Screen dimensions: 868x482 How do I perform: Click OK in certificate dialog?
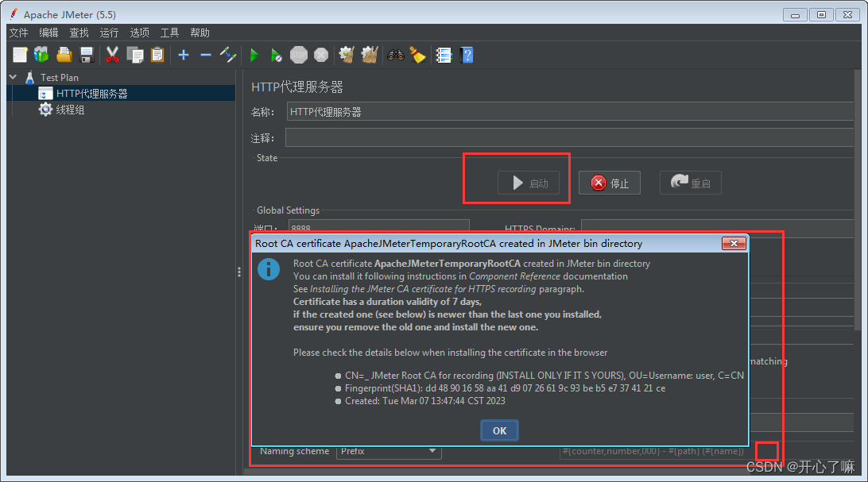(x=499, y=430)
